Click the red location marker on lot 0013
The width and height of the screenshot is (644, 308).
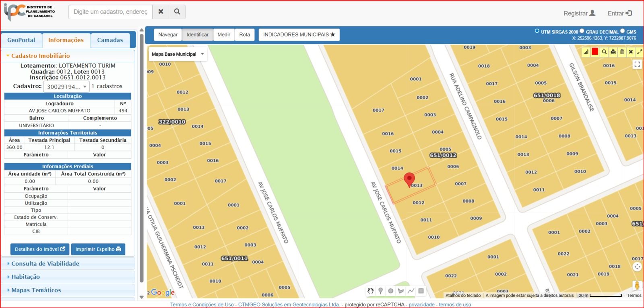pyautogui.click(x=409, y=179)
